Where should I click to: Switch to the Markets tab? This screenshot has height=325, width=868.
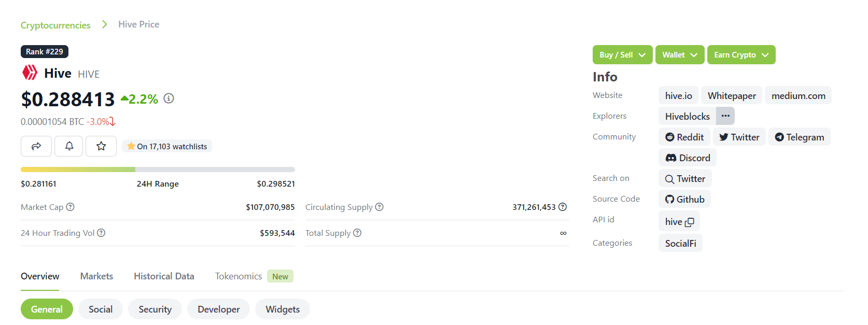point(96,276)
